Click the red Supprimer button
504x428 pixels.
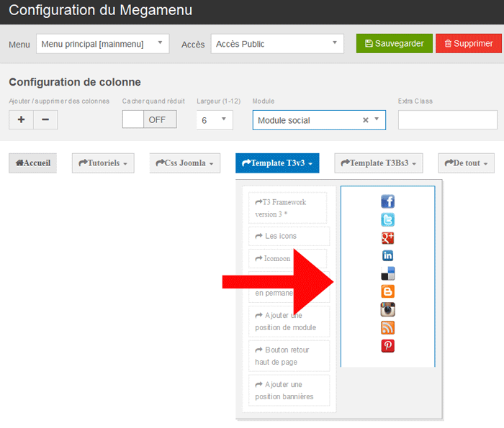pos(468,43)
